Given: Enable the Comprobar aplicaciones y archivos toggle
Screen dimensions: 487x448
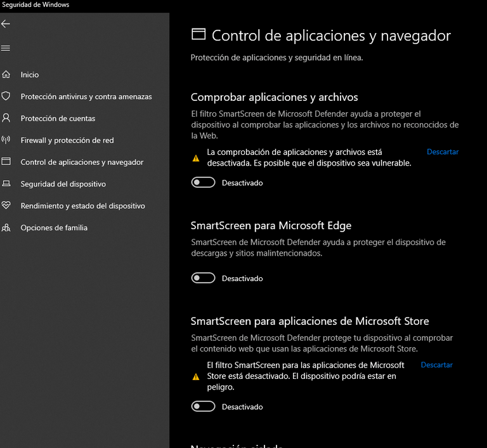Looking at the screenshot, I should [x=204, y=183].
